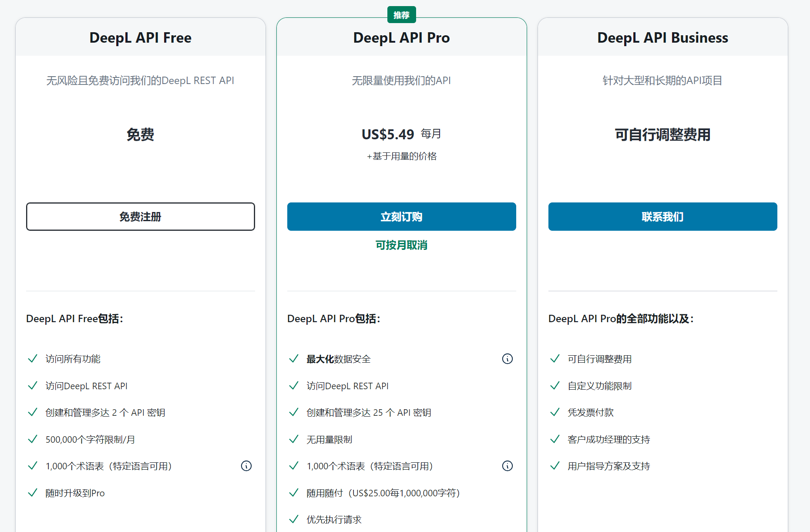Click checkmark icon beside 500,000个字符限制/月
Screen dimensions: 810x532
[x=33, y=439]
